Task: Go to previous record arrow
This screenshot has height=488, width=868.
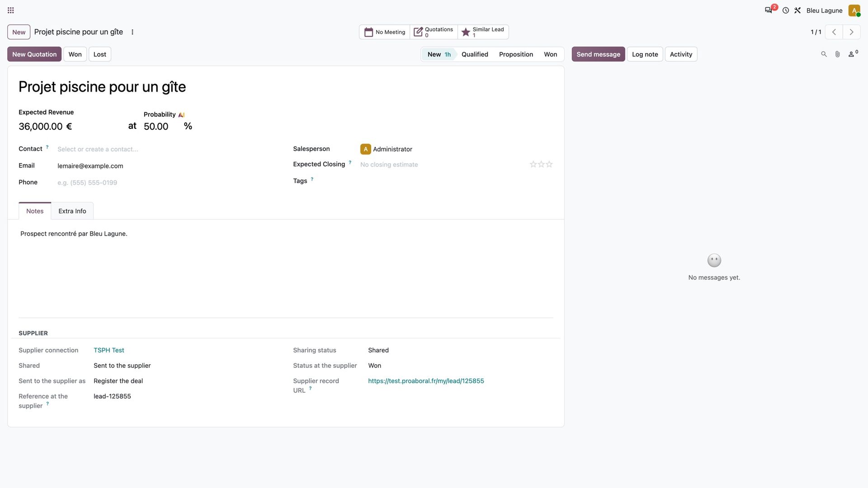Action: [834, 32]
